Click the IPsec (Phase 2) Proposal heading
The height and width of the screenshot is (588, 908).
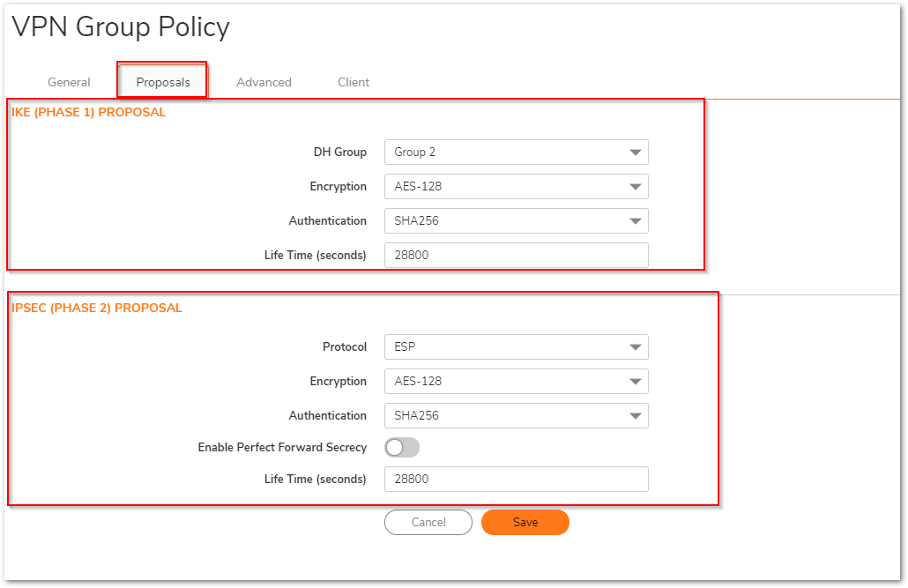coord(97,309)
